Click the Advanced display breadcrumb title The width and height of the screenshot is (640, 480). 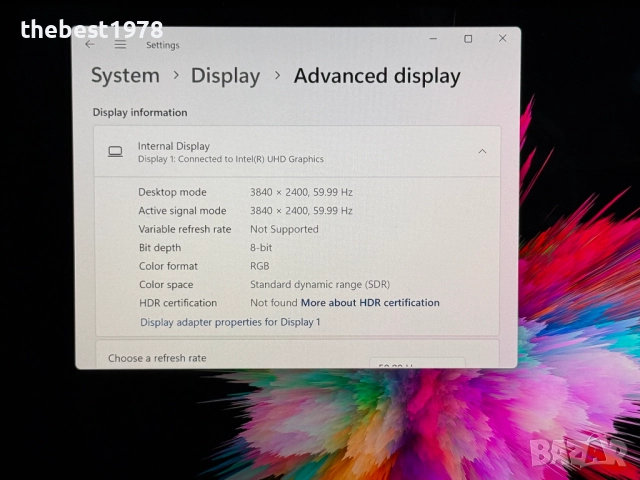(x=377, y=76)
